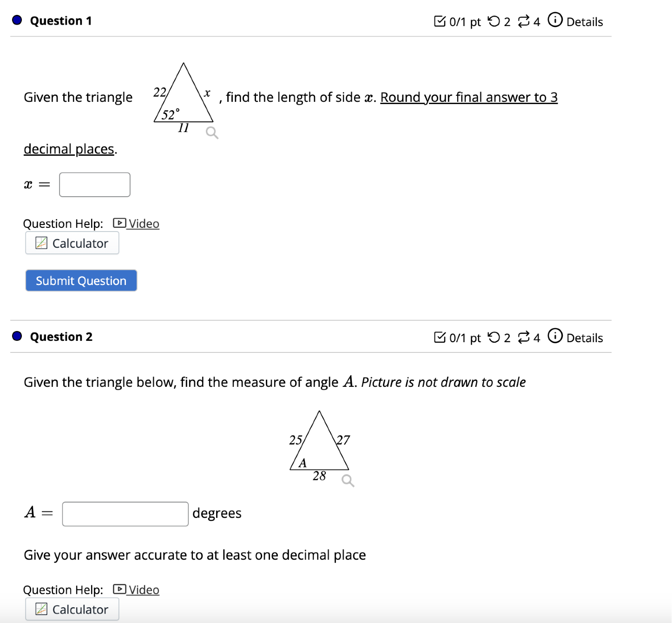Open the Details info icon for Question 1
The width and height of the screenshot is (672, 623).
pos(555,21)
